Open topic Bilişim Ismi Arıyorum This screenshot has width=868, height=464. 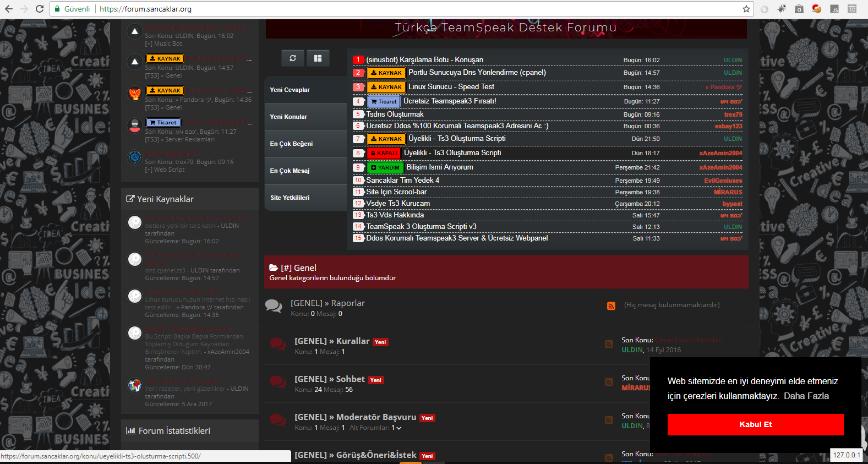tap(440, 167)
